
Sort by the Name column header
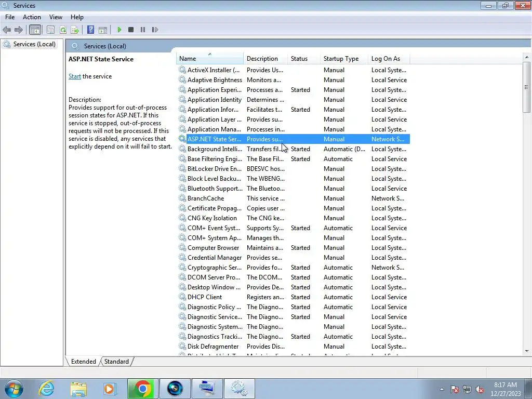pyautogui.click(x=210, y=58)
